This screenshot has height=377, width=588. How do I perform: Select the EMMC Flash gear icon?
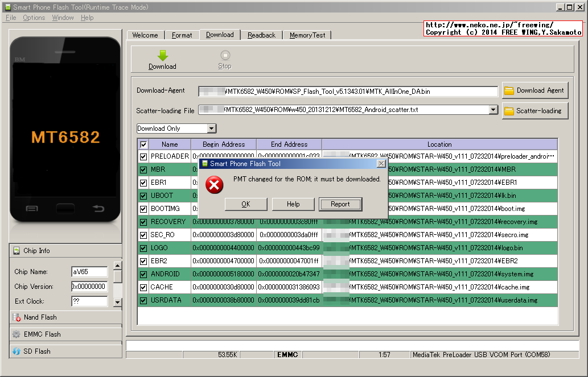[16, 335]
